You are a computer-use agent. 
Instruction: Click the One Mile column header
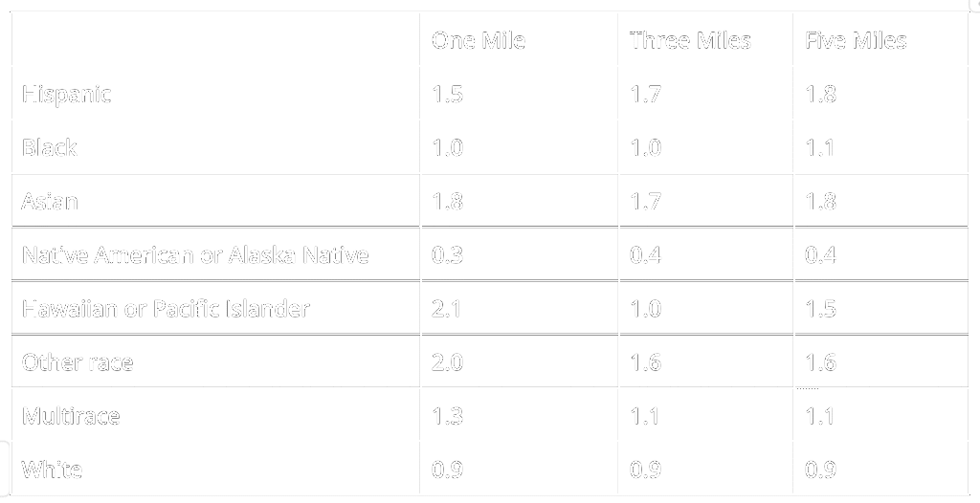click(x=479, y=40)
